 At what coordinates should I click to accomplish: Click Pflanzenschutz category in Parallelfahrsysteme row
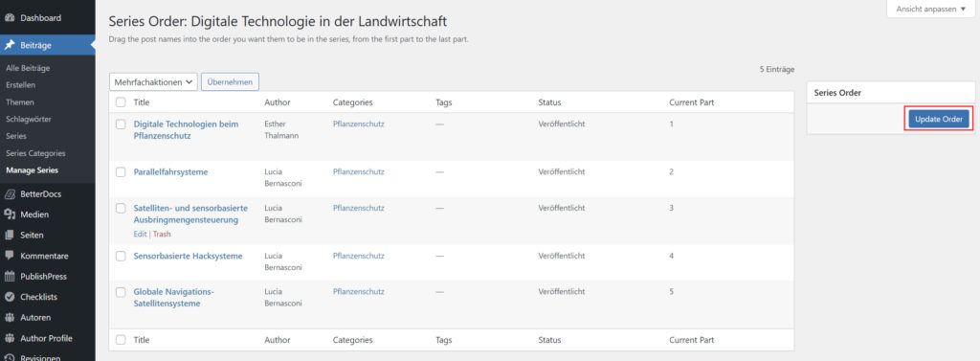pos(359,172)
